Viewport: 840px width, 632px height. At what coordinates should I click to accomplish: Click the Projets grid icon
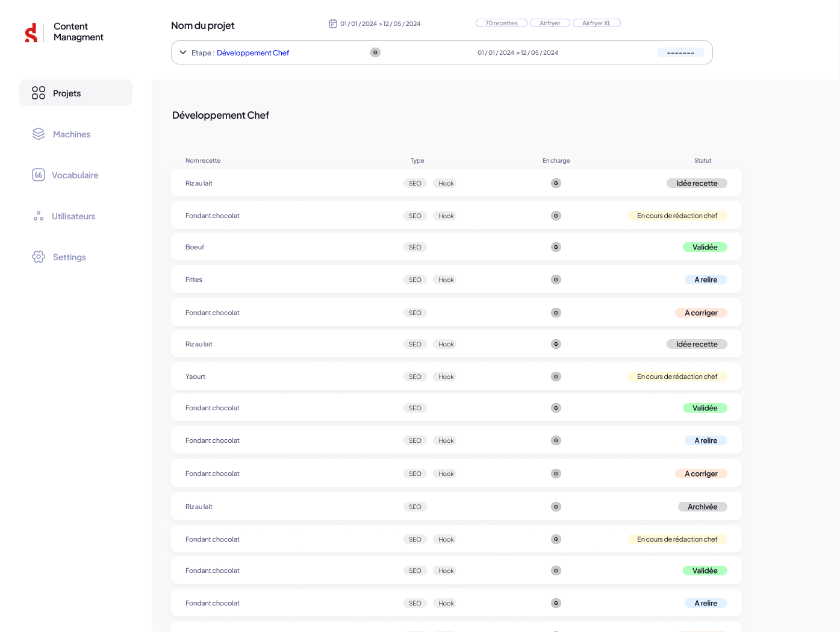[39, 93]
